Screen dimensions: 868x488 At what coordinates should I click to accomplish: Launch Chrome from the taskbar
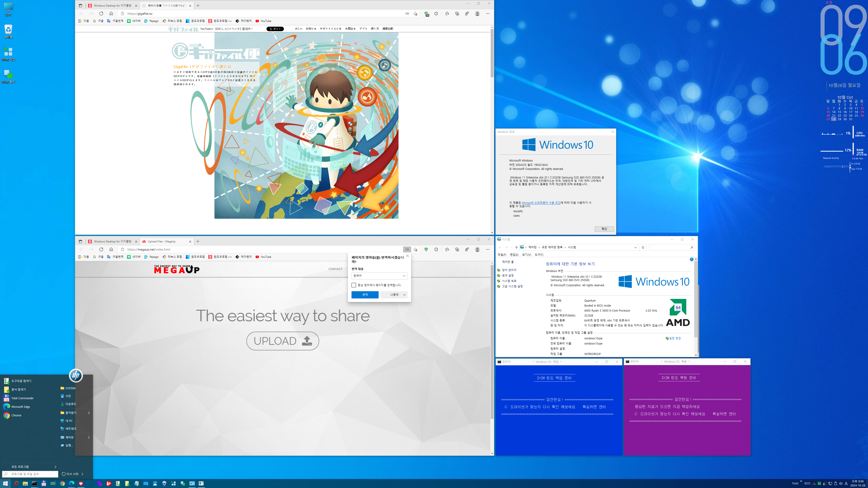pyautogui.click(x=62, y=483)
